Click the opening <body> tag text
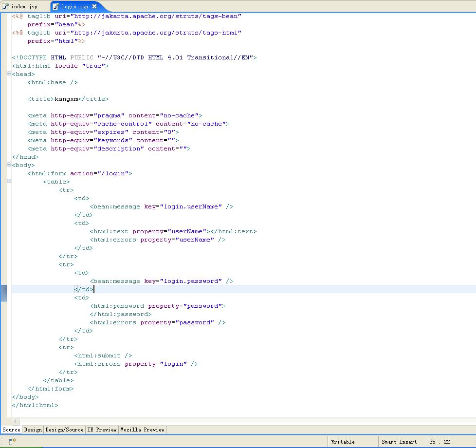The height and width of the screenshot is (448, 476). click(x=23, y=165)
